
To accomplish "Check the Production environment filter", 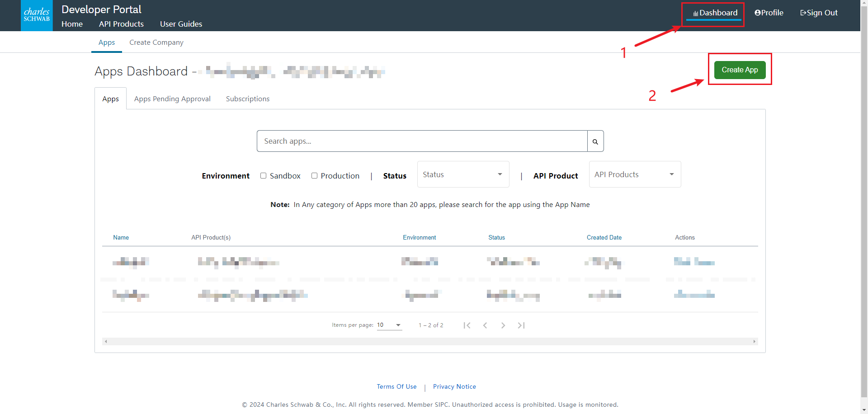I will (314, 176).
